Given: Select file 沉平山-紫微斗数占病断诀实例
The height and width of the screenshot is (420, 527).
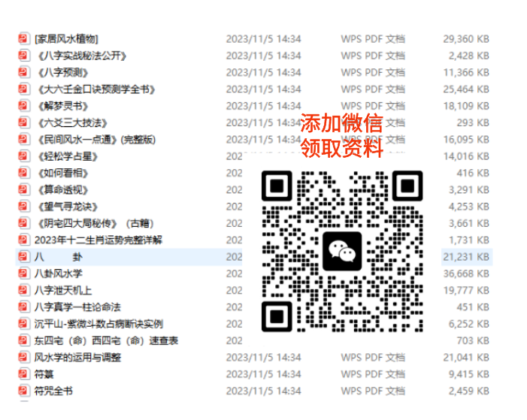Looking at the screenshot, I should pyautogui.click(x=98, y=325).
